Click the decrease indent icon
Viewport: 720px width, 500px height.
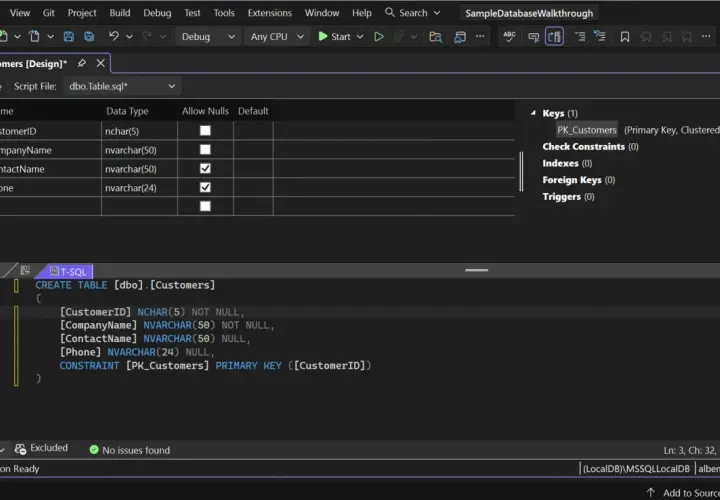pyautogui.click(x=580, y=36)
